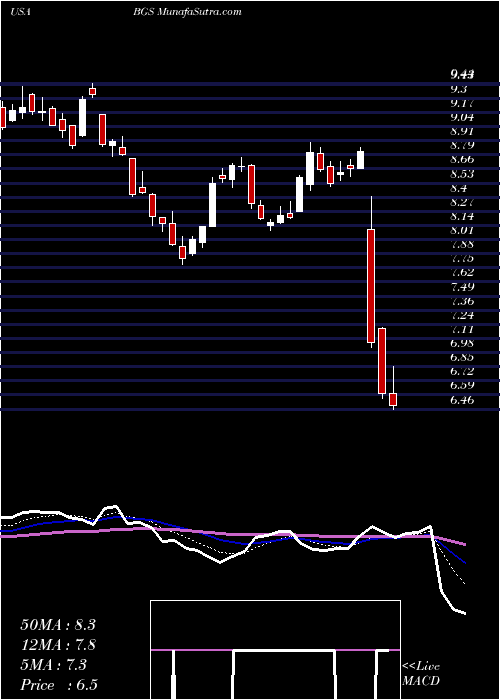
Task: Click the last small red candlestick near 6.46
Action: (393, 400)
